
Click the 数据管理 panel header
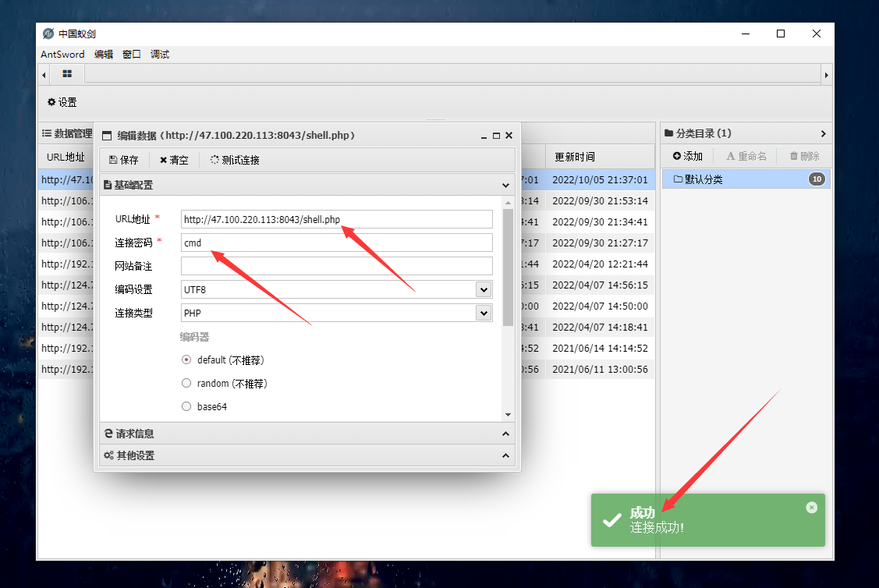(x=67, y=133)
